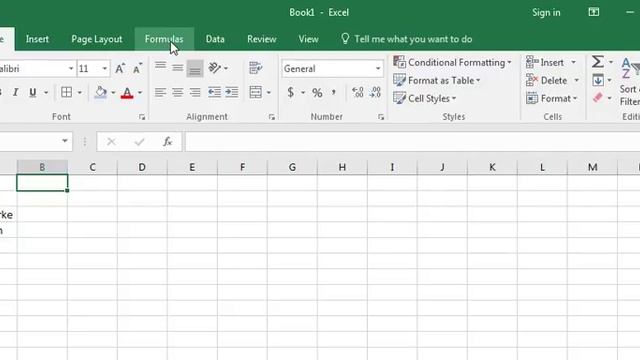640x360 pixels.
Task: Click the Clear eraser icon
Action: [x=598, y=98]
